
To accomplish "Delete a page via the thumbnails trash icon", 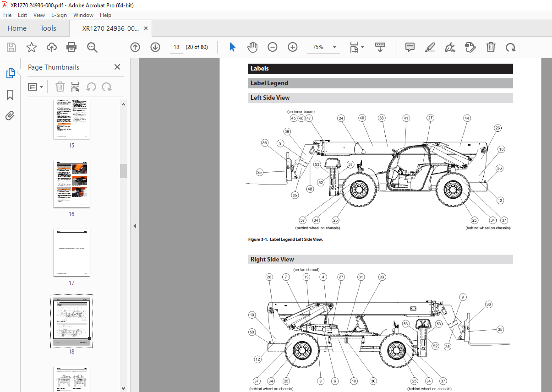I will [x=60, y=87].
